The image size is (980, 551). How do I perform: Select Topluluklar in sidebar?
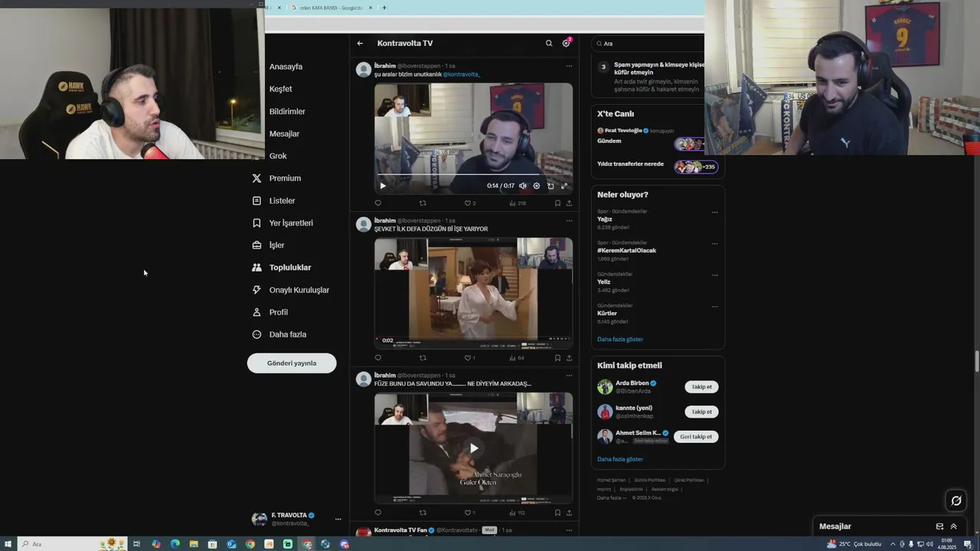coord(281,268)
